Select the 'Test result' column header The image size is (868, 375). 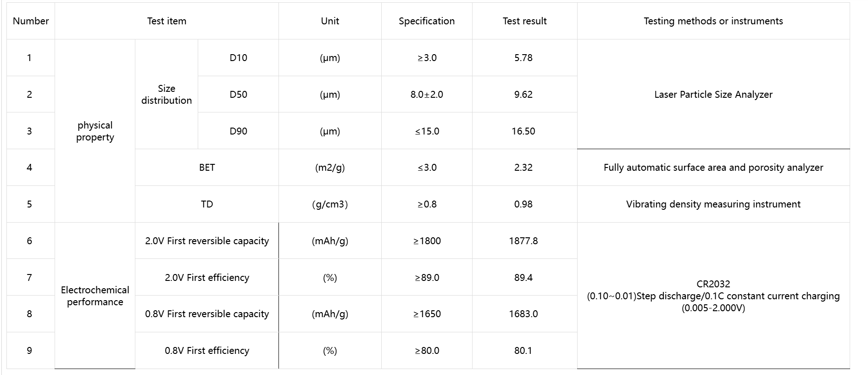coord(524,21)
